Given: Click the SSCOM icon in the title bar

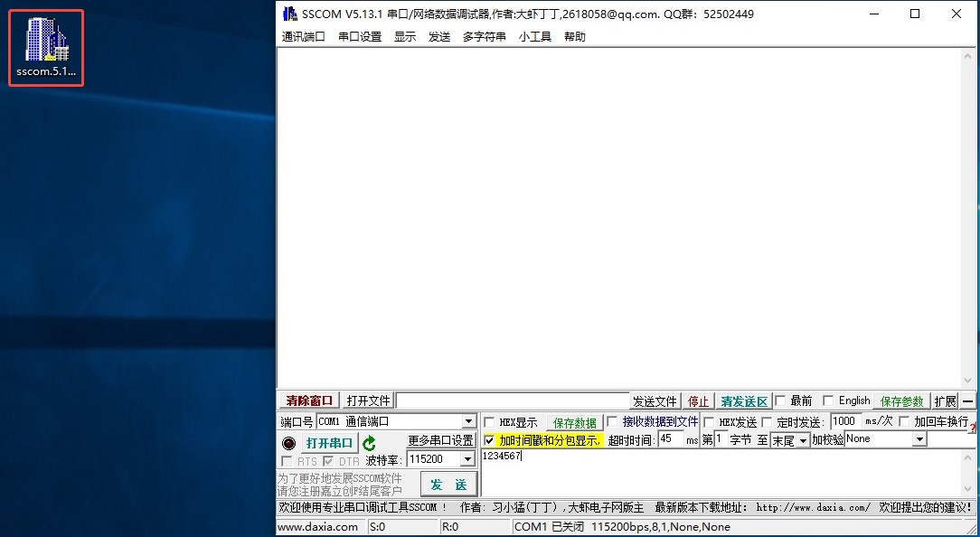Looking at the screenshot, I should pyautogui.click(x=288, y=14).
